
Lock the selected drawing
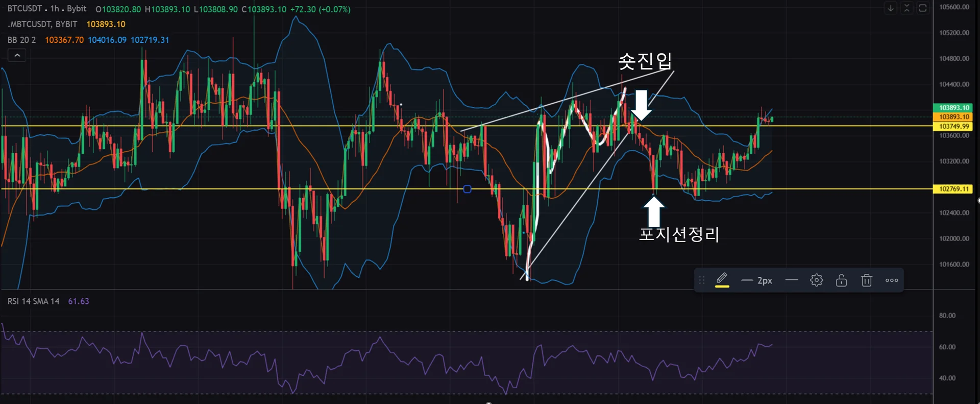841,280
